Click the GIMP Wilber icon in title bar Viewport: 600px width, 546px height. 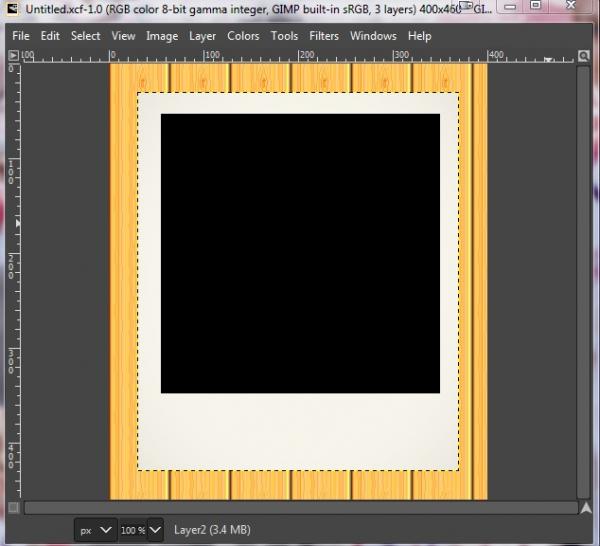click(12, 8)
